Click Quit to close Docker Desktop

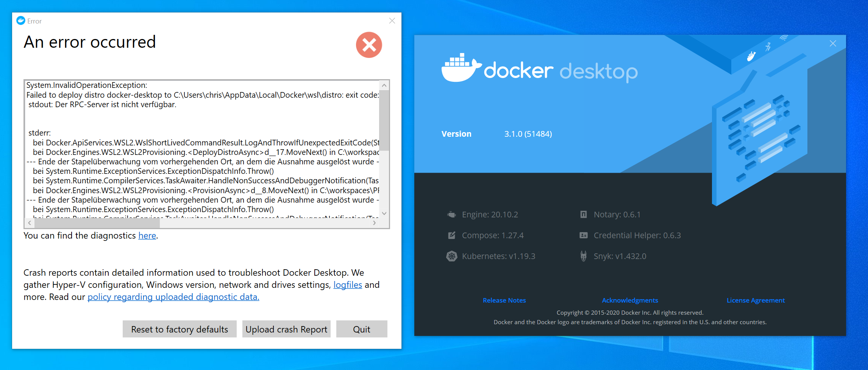click(361, 329)
